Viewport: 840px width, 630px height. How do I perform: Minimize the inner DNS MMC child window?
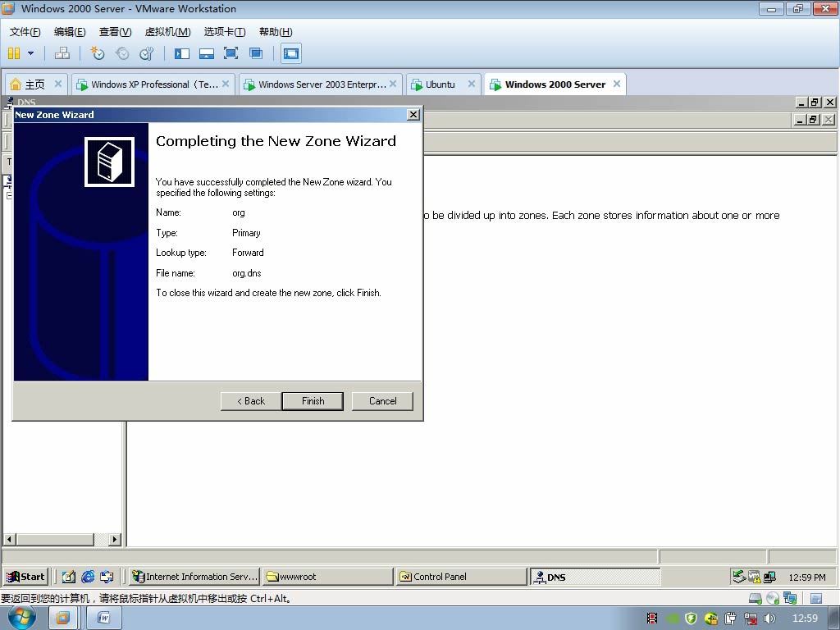[800, 120]
